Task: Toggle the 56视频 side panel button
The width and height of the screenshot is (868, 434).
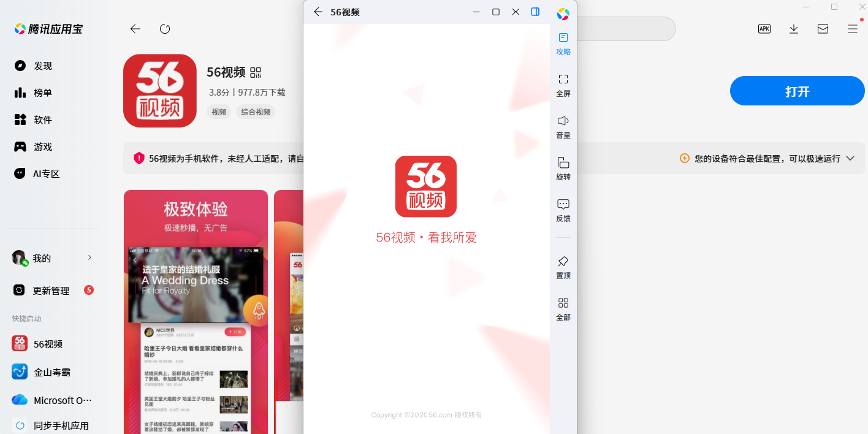Action: pos(535,12)
